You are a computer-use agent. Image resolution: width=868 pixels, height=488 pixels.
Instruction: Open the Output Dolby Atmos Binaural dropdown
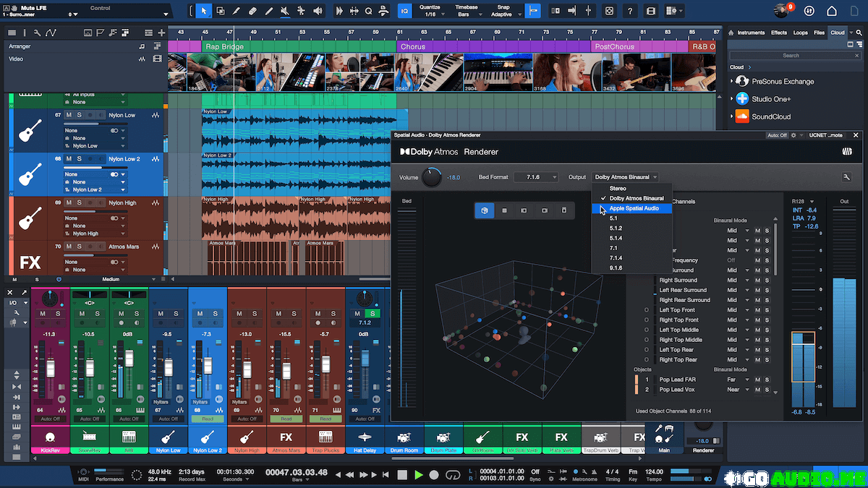tap(626, 177)
